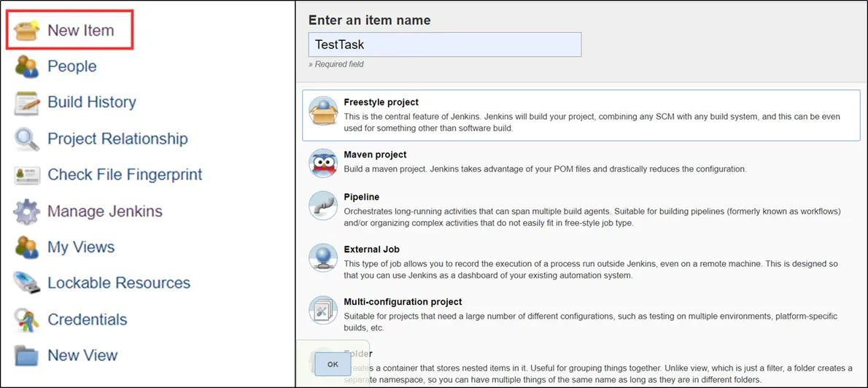This screenshot has height=388, width=868.
Task: Open the Check File Fingerprint link
Action: click(x=125, y=175)
